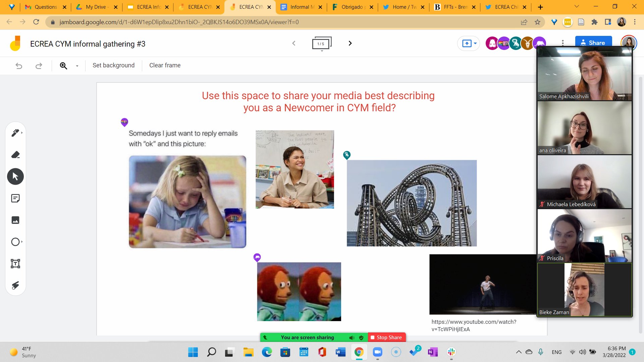This screenshot has height=362, width=644.
Task: Toggle audio in the screen sharing bar
Action: [x=352, y=338]
